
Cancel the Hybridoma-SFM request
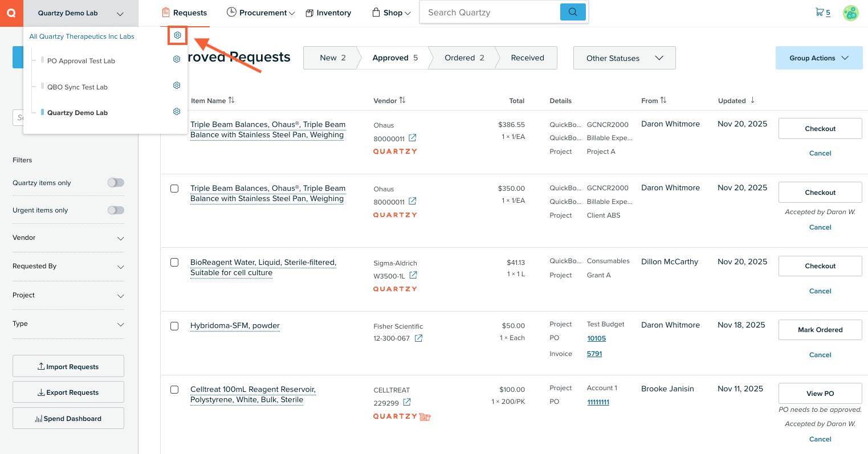pyautogui.click(x=820, y=355)
